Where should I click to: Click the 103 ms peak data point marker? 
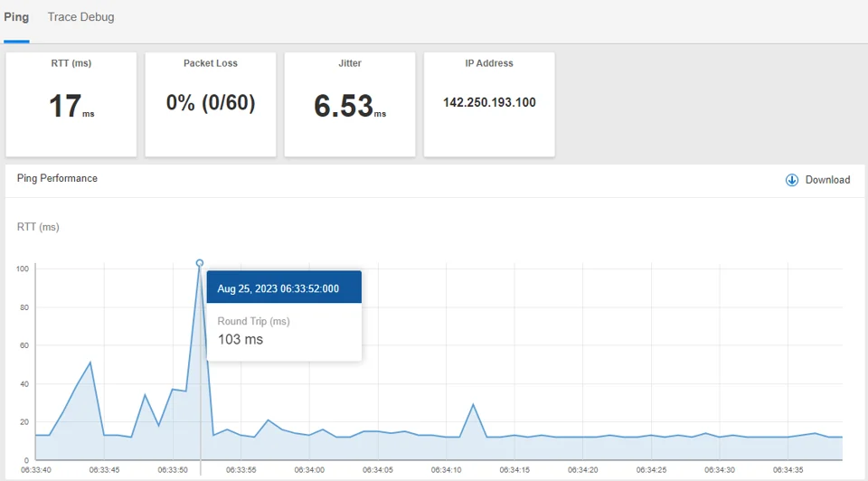click(199, 263)
